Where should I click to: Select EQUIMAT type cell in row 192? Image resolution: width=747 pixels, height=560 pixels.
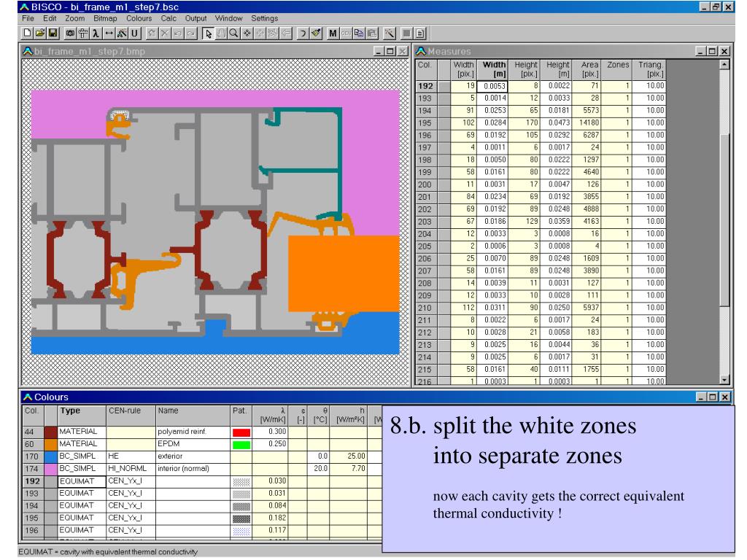click(x=82, y=481)
